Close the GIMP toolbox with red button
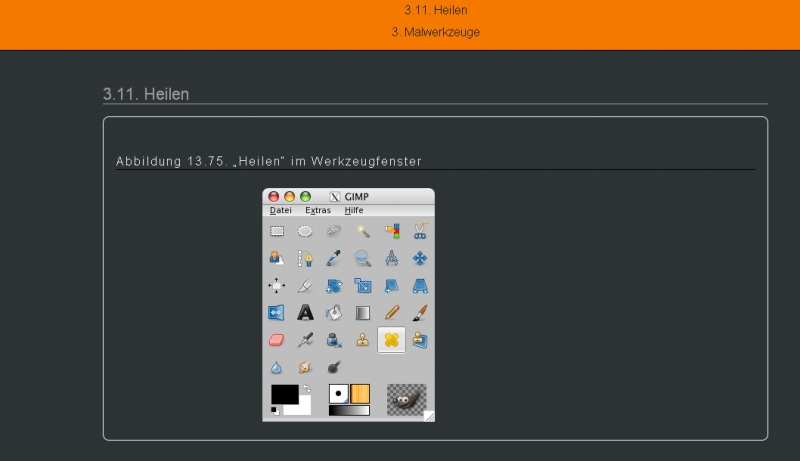The height and width of the screenshot is (461, 800). [273, 196]
